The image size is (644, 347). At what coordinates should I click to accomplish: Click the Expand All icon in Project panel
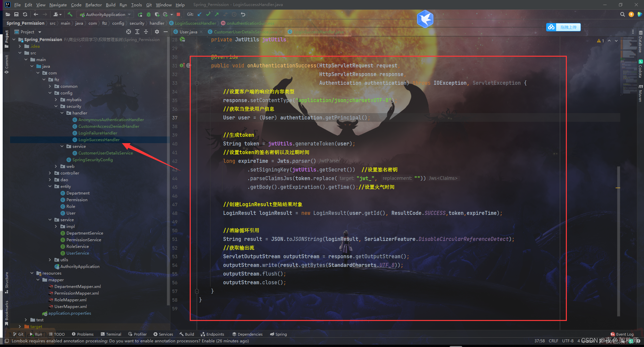click(137, 32)
